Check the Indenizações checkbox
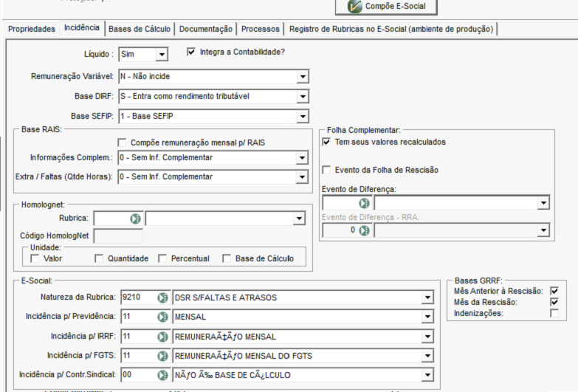 [554, 313]
